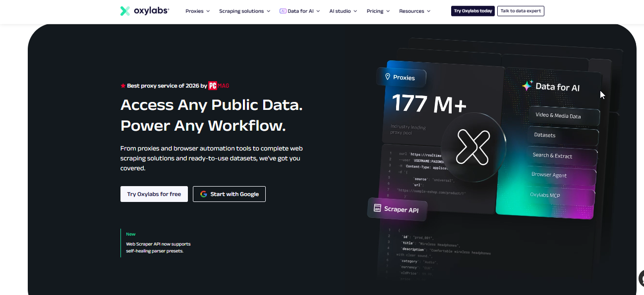
Task: Click the Oxylabs logo in header
Action: [x=144, y=11]
